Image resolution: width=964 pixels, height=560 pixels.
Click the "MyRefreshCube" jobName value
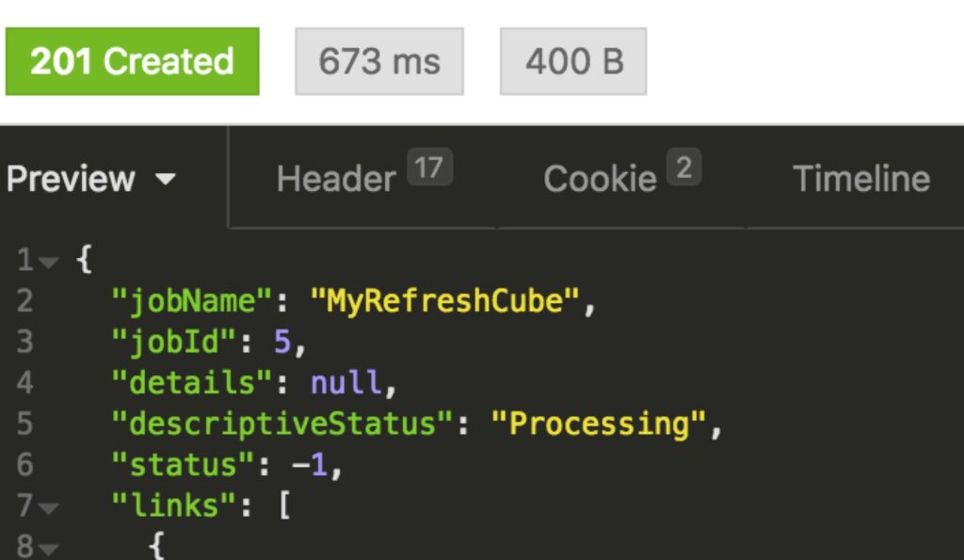pos(445,301)
